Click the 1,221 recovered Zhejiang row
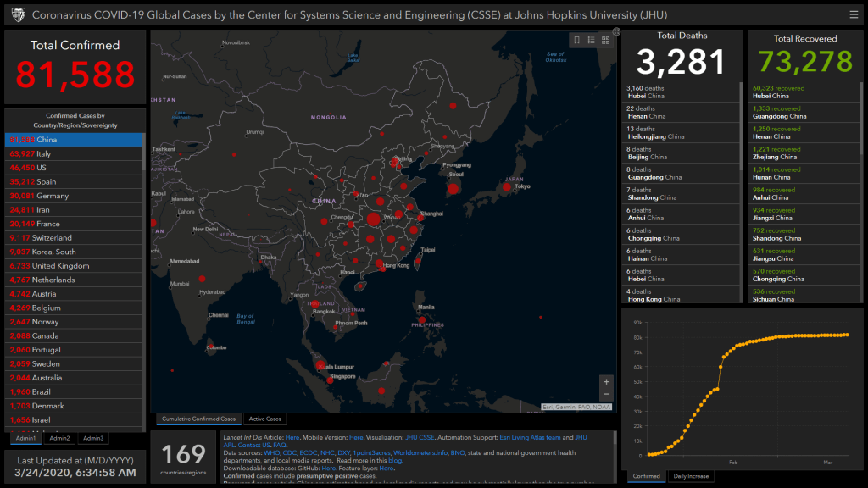The width and height of the screenshot is (868, 488). click(x=804, y=153)
